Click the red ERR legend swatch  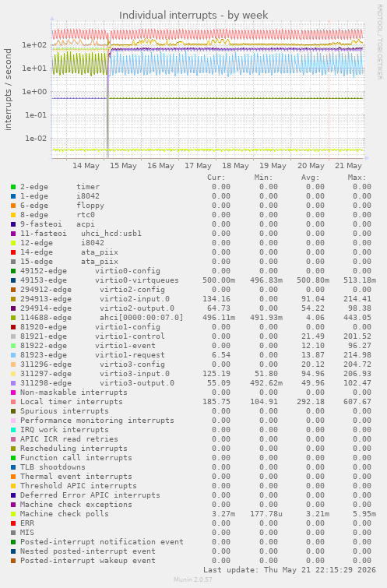[13, 523]
